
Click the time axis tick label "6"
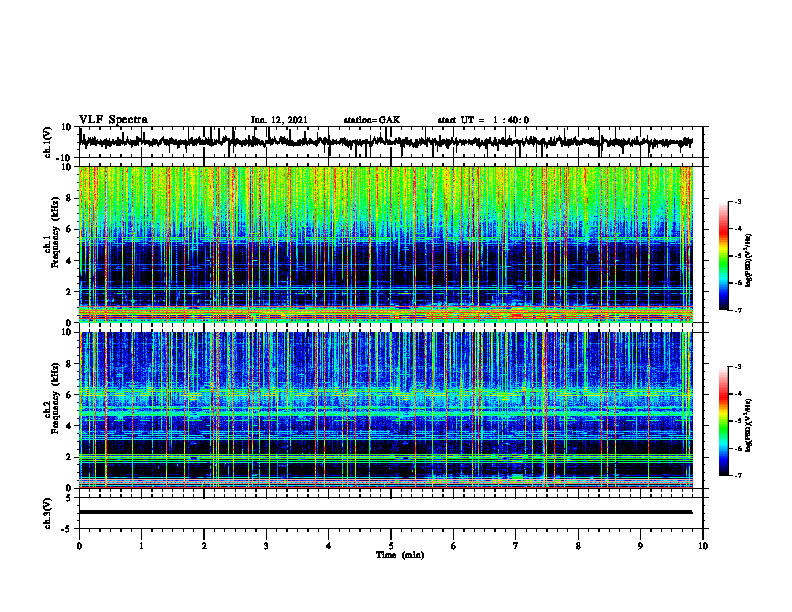454,546
